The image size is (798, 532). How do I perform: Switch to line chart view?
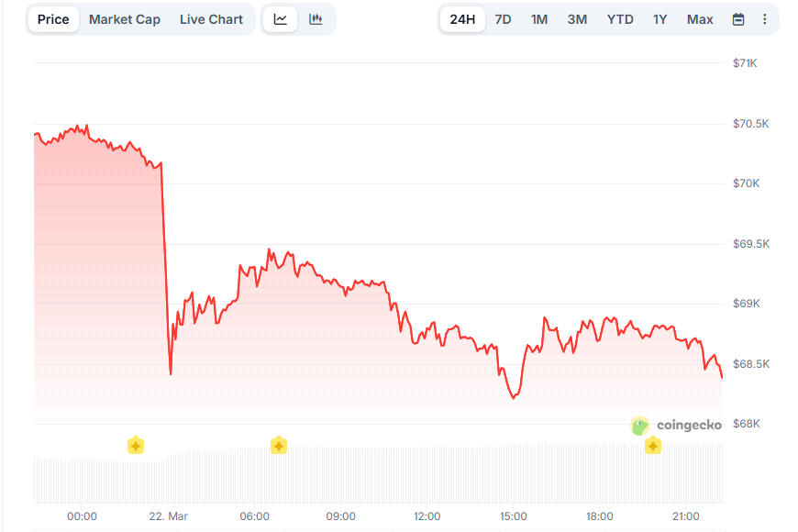click(x=281, y=19)
